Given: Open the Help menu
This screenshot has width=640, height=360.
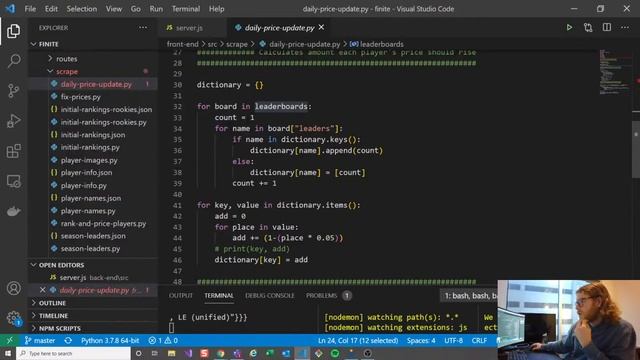Looking at the screenshot, I should (x=216, y=9).
